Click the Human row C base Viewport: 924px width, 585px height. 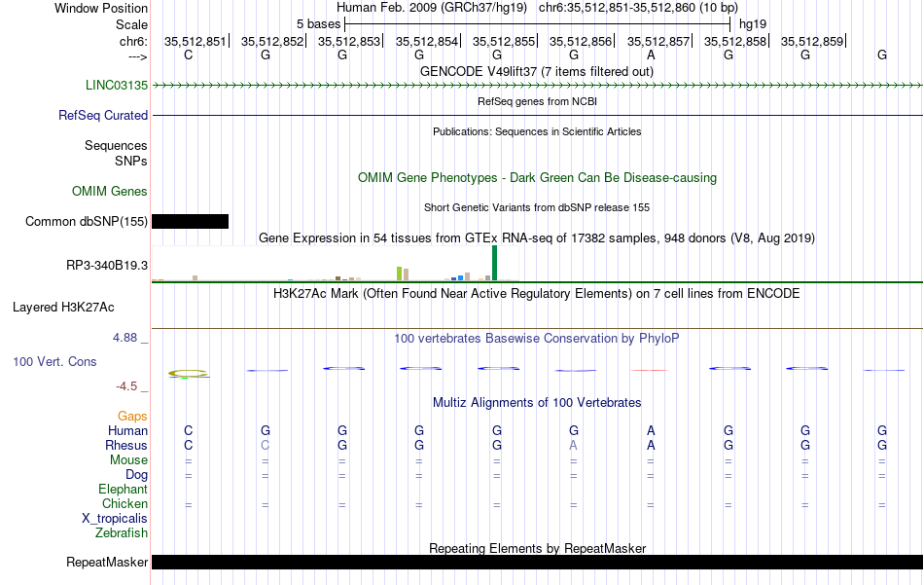(x=189, y=430)
